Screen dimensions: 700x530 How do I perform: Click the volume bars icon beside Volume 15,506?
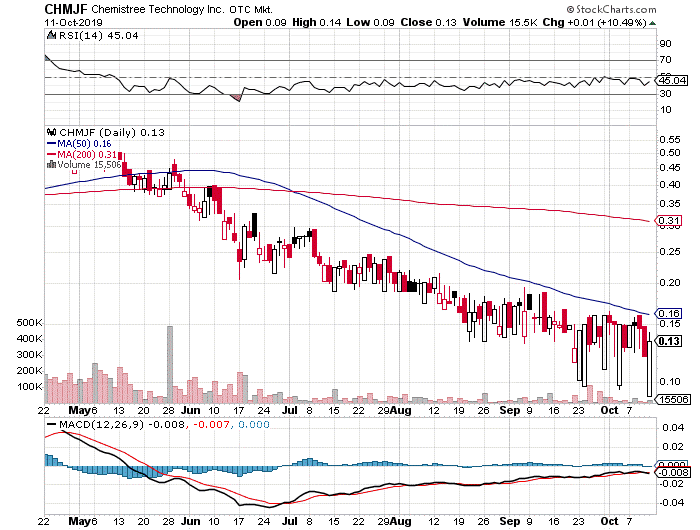pyautogui.click(x=51, y=164)
